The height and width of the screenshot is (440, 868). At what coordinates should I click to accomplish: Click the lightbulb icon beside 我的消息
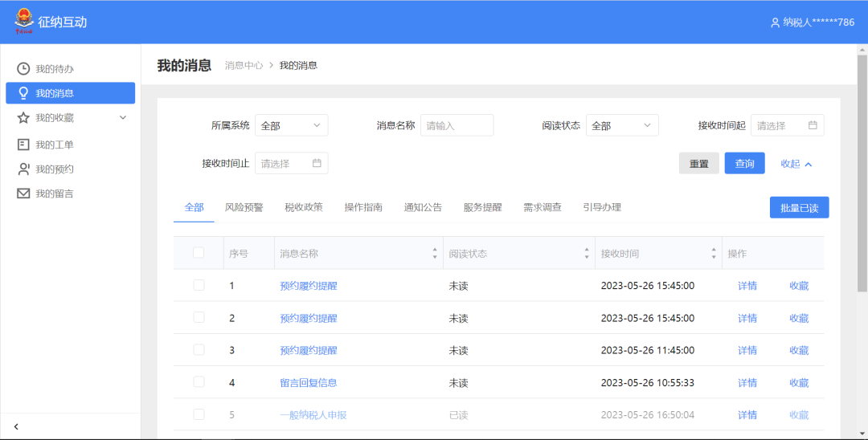point(23,93)
